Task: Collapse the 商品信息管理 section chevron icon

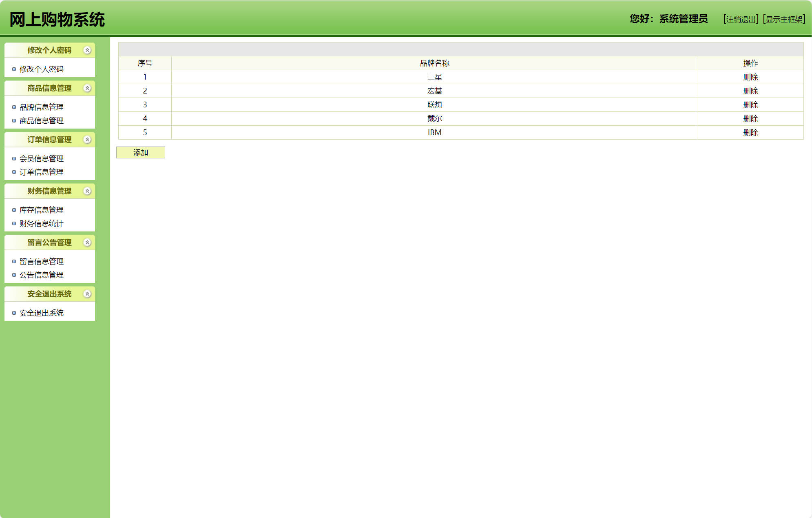Action: coord(87,88)
